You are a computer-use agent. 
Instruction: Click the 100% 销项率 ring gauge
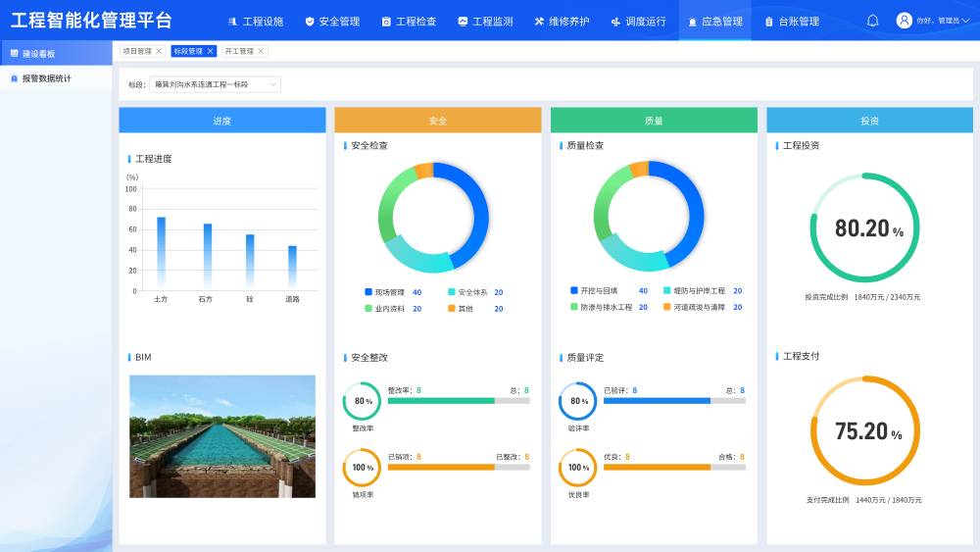[x=362, y=468]
